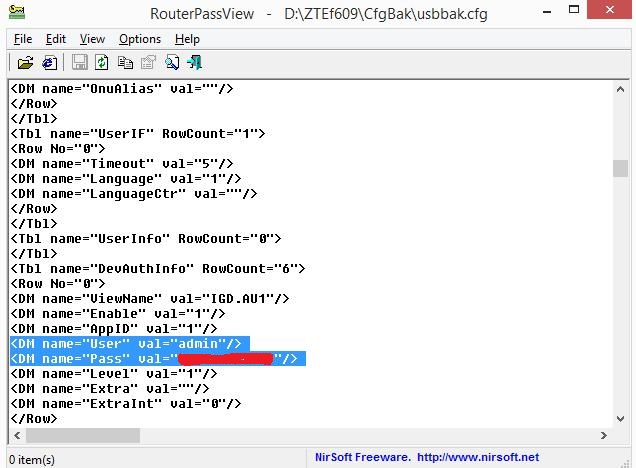The width and height of the screenshot is (636, 468).
Task: Minimize the RouterPassView window
Action: [547, 11]
